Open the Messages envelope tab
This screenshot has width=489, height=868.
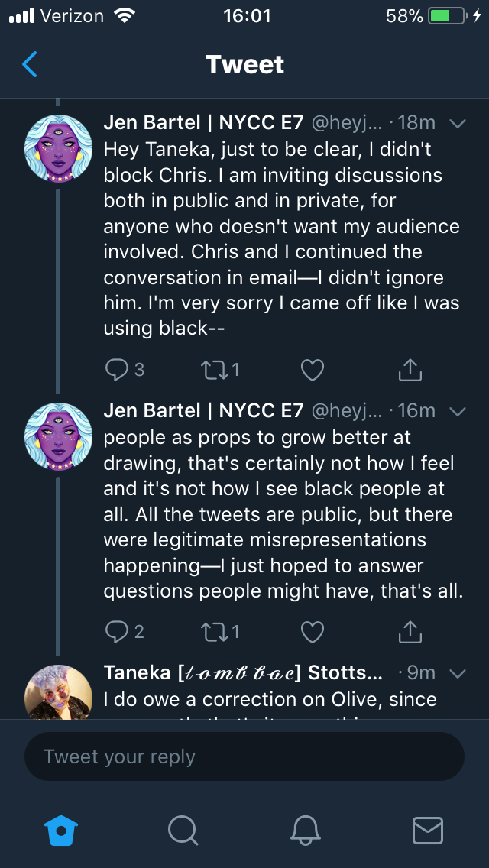428,831
